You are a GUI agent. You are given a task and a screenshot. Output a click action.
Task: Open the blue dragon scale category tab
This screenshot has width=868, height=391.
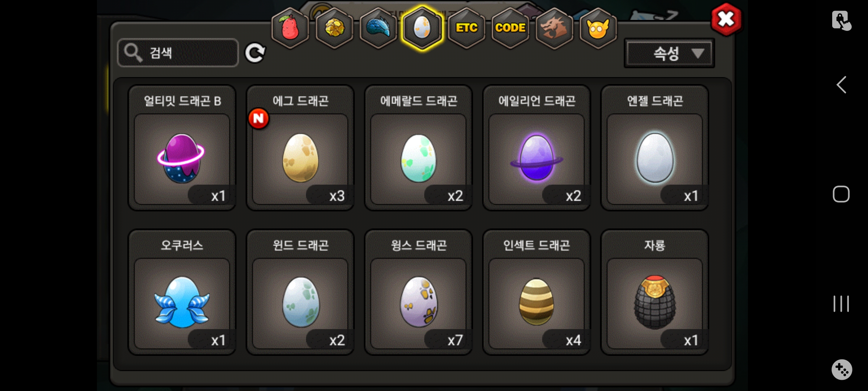378,28
